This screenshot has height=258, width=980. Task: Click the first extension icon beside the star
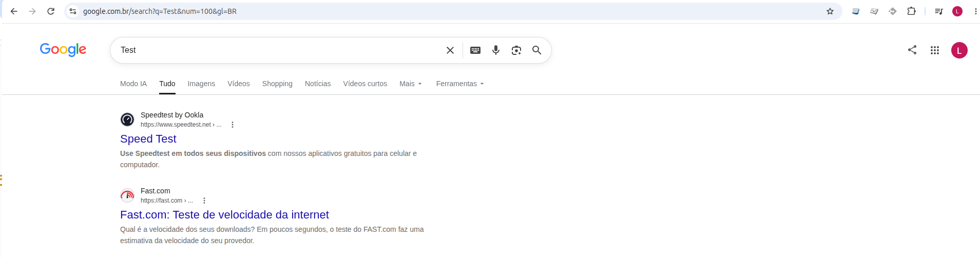[x=856, y=11]
